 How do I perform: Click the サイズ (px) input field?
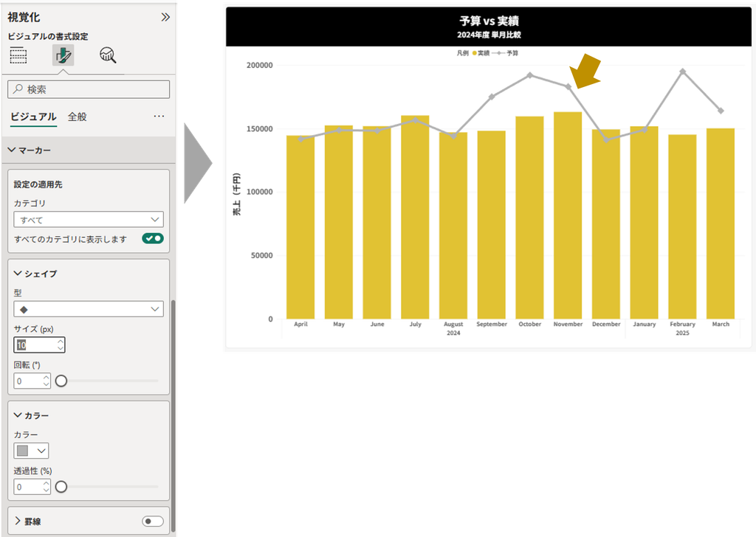[x=40, y=344]
